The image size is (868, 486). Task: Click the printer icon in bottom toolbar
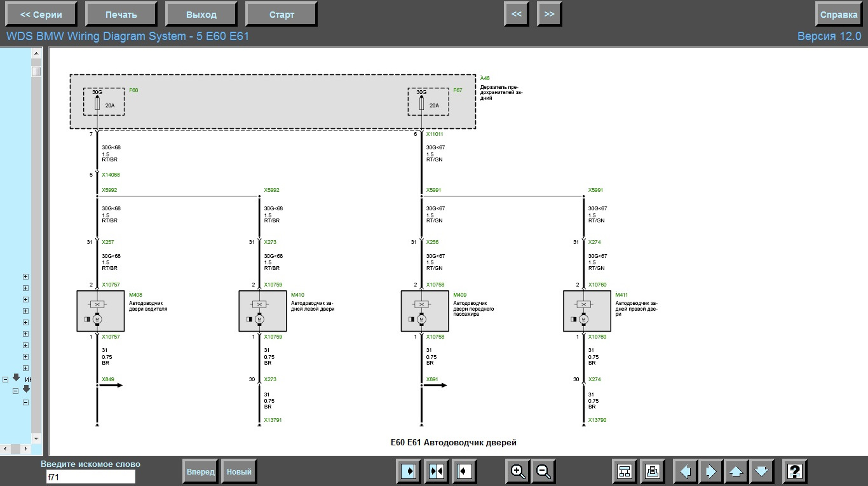pyautogui.click(x=653, y=471)
